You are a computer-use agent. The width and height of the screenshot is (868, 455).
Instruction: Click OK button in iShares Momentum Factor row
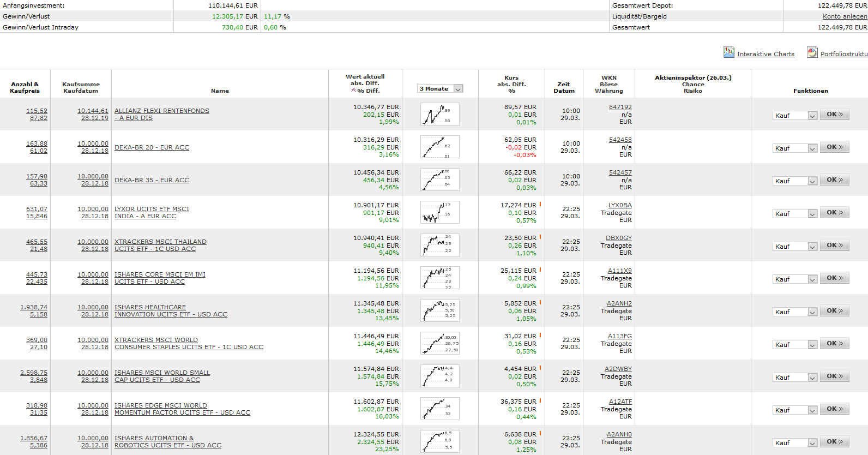click(x=834, y=409)
